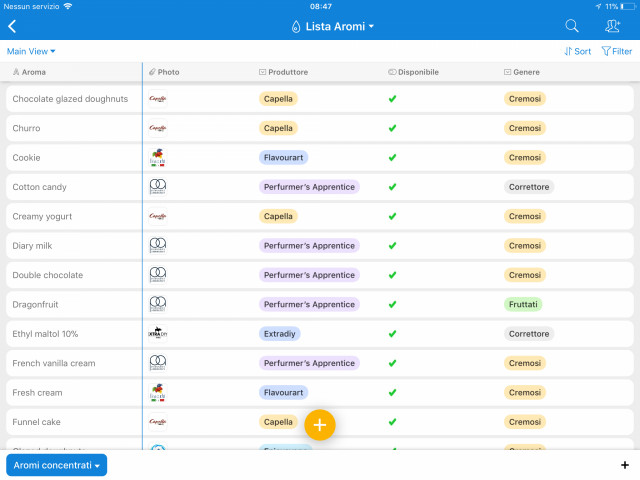Toggle Disponibile check for Creamy yogurt
Image resolution: width=640 pixels, height=480 pixels.
point(392,216)
